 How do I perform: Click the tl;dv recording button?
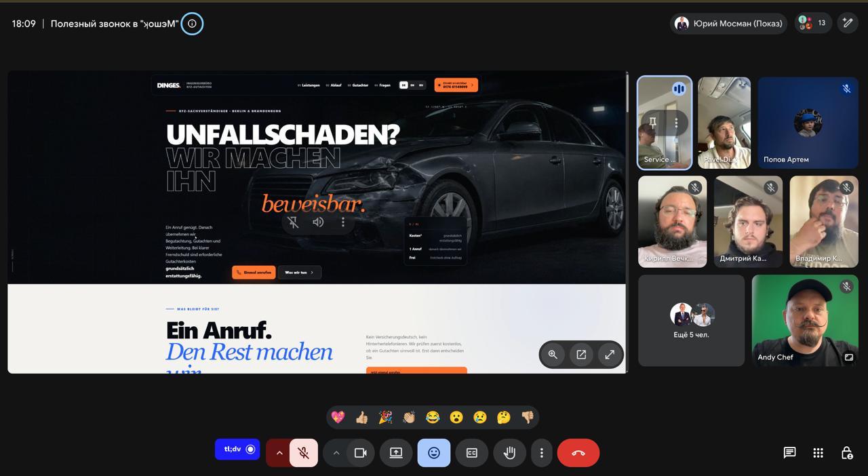(x=237, y=449)
